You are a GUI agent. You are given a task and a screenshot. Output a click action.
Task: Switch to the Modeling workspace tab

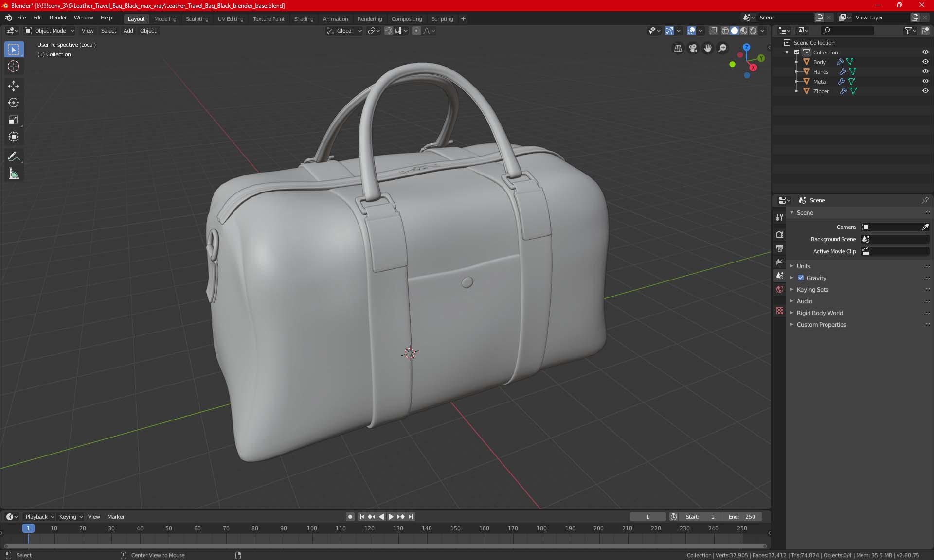click(165, 19)
